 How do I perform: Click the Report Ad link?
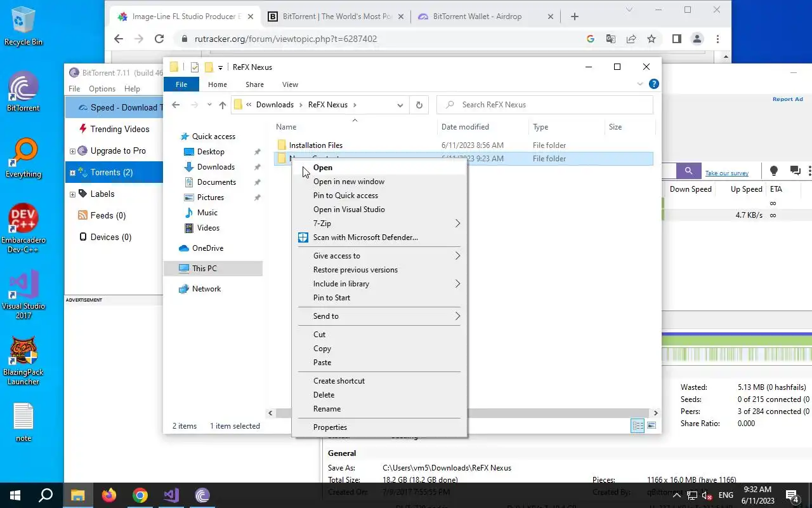(787, 99)
